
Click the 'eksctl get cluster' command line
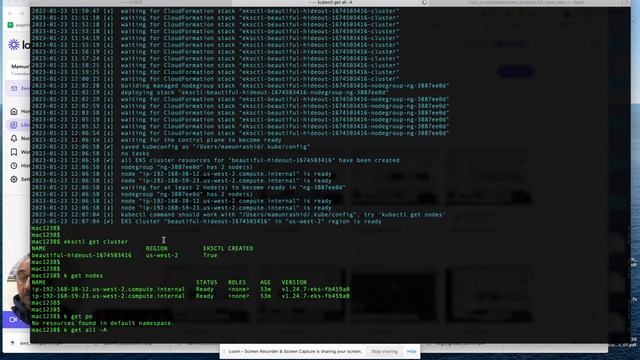point(80,242)
